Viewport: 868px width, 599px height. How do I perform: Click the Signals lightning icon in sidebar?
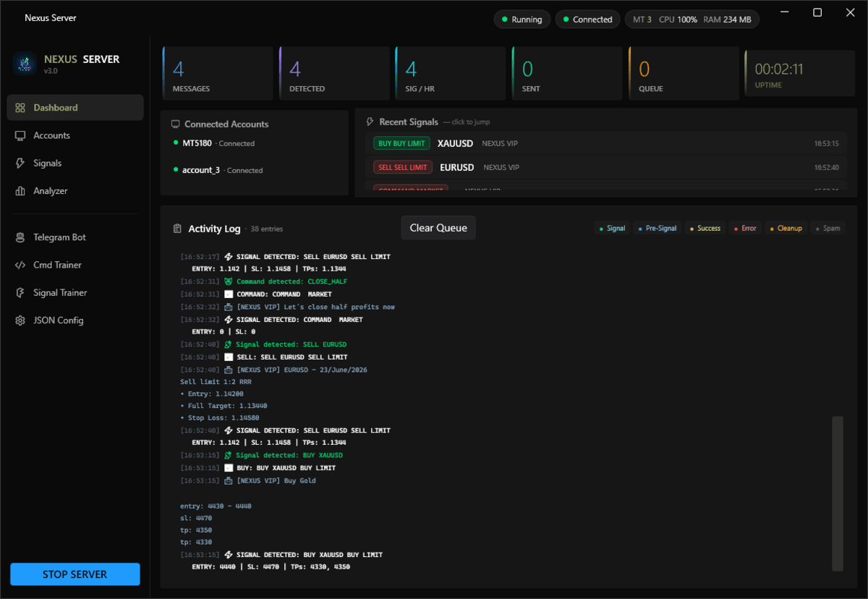(20, 163)
